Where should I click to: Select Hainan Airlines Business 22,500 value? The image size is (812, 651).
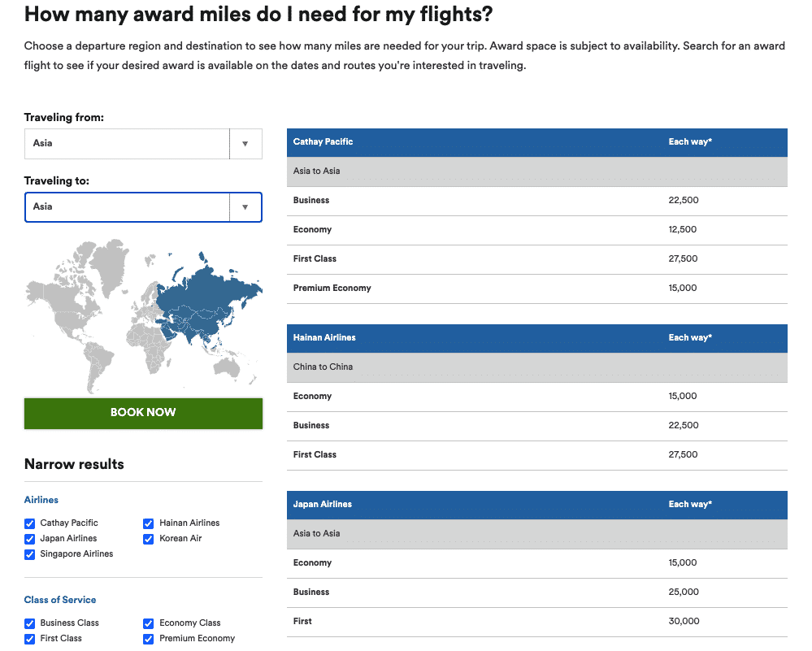point(683,425)
